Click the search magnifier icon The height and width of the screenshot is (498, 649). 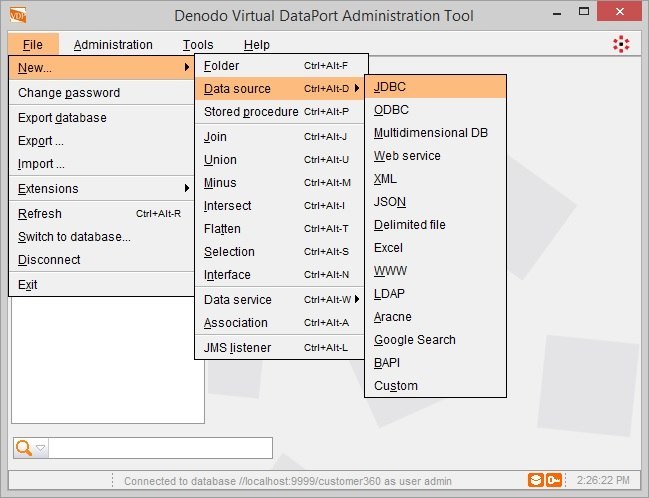(x=24, y=448)
